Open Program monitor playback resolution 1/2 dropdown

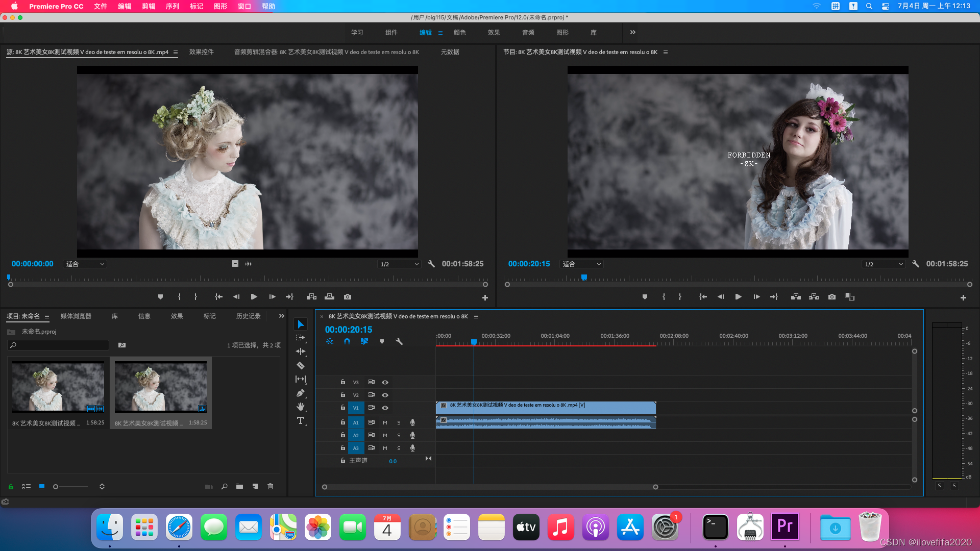tap(884, 264)
